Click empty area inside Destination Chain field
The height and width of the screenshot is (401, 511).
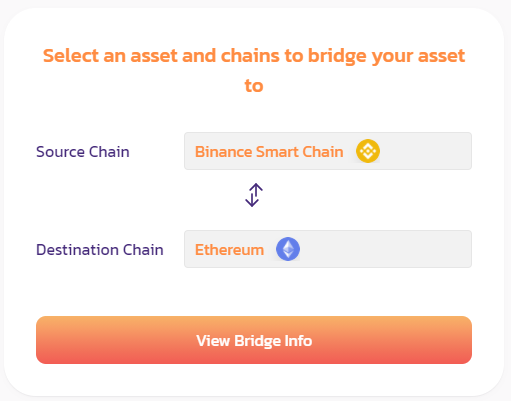coord(385,249)
